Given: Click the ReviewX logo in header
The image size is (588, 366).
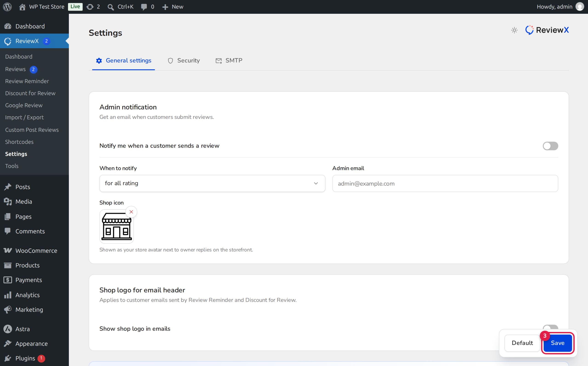Looking at the screenshot, I should tap(547, 30).
